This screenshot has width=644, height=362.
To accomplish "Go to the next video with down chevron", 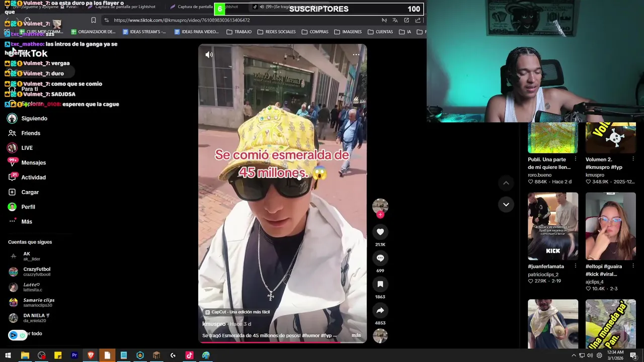I will point(506,205).
